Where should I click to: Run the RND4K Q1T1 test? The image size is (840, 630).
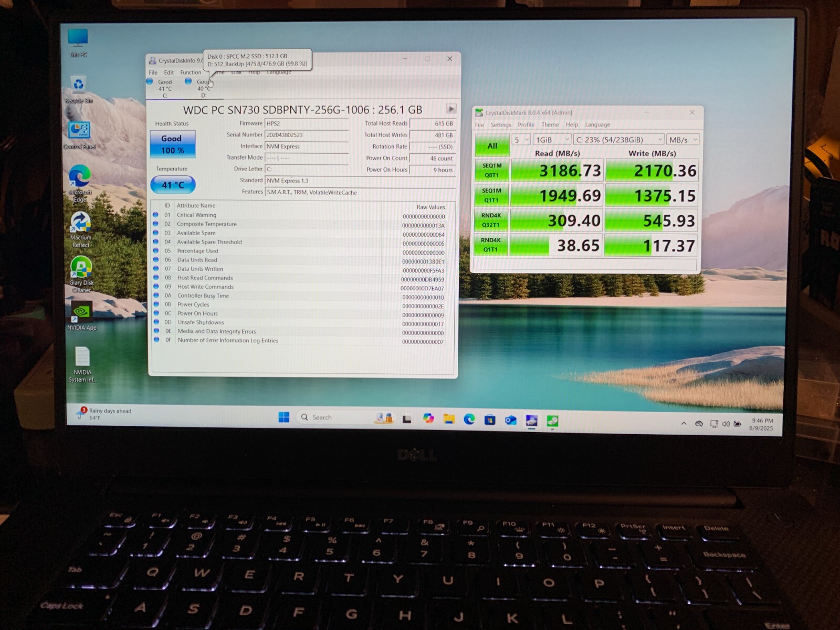point(490,245)
